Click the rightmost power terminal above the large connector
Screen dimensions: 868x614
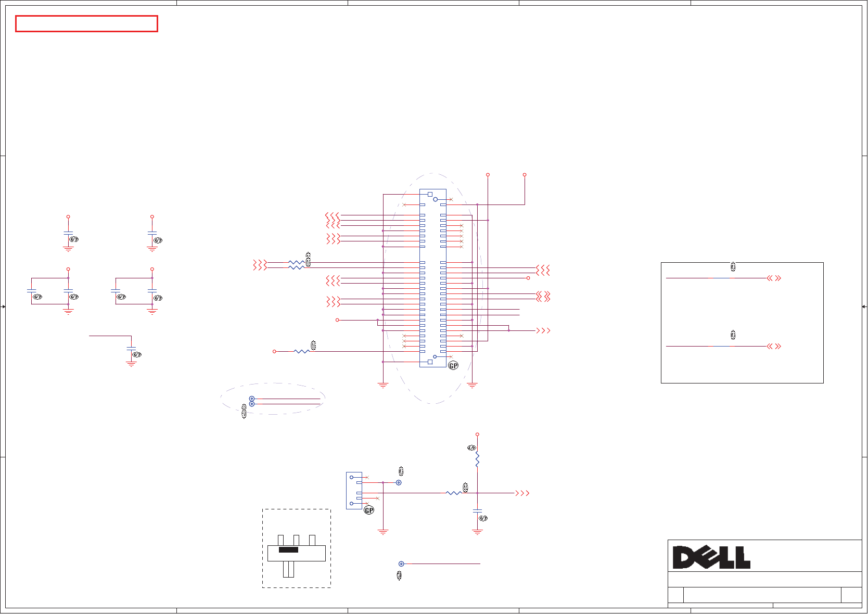[x=525, y=175]
